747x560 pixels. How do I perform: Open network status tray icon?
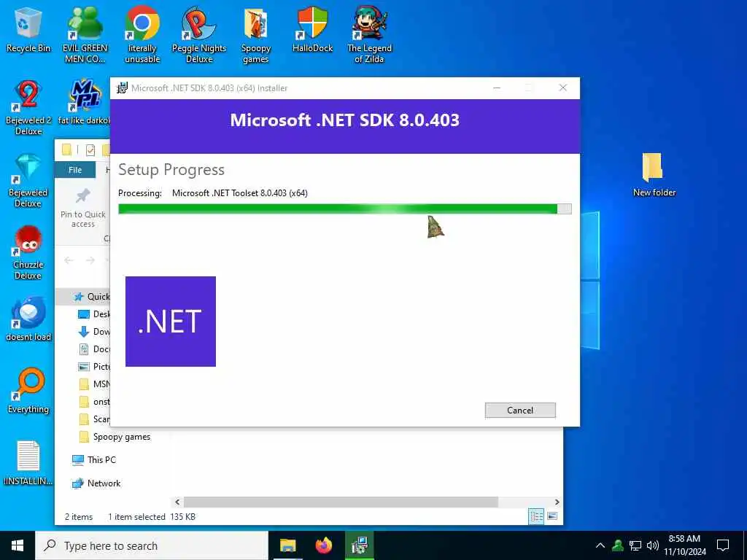tap(635, 545)
